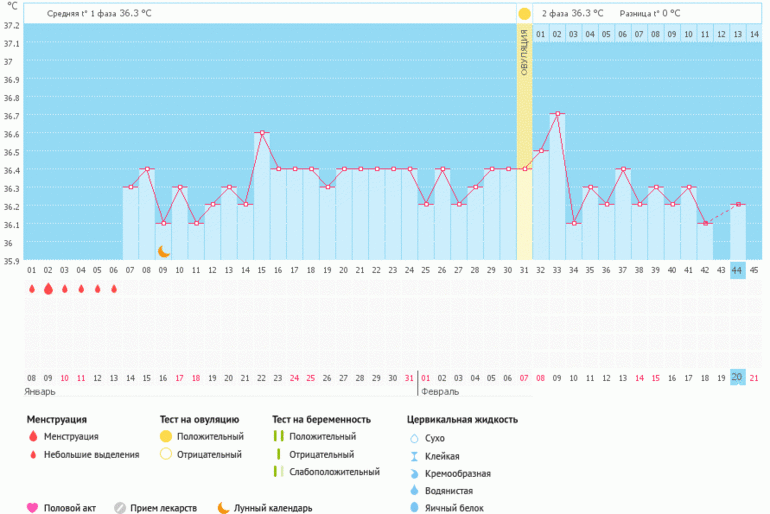The height and width of the screenshot is (514, 770).
Task: Click the 'Сухо' cervical fluid drop icon
Action: (x=414, y=438)
